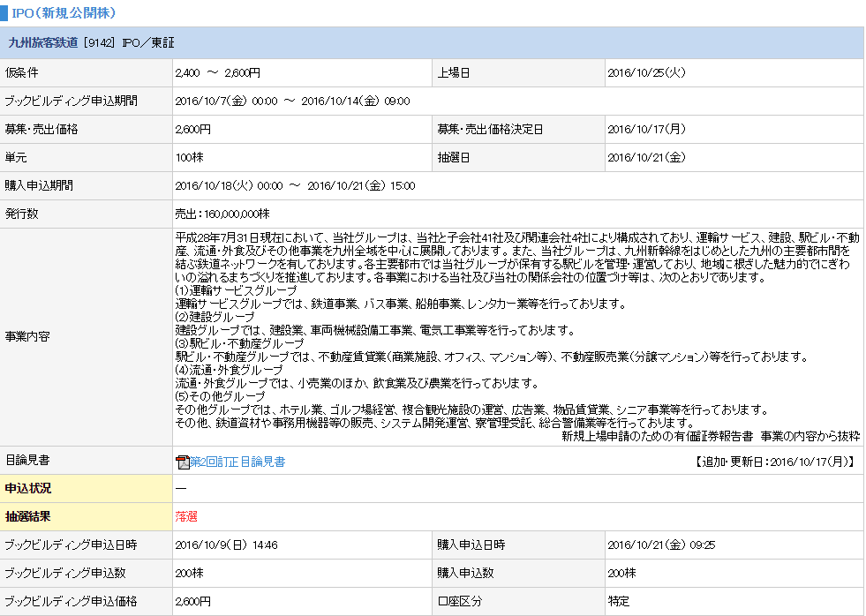The image size is (866, 616).
Task: Select the listing date 2016/10/25(火)
Action: coord(646,73)
